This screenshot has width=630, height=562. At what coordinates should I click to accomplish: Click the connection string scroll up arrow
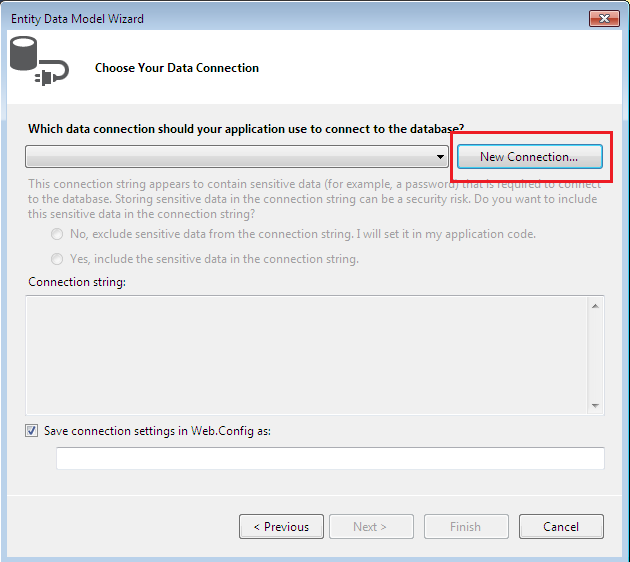[x=595, y=306]
